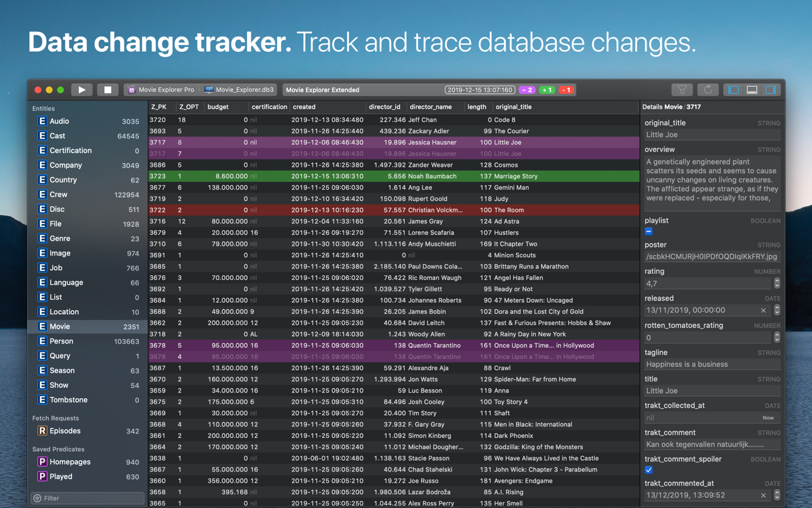Select the Genre entity icon
The height and width of the screenshot is (508, 812).
tap(42, 238)
